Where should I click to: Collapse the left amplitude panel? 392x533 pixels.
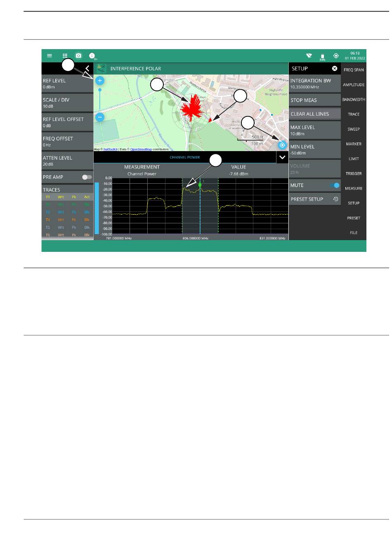(87, 69)
